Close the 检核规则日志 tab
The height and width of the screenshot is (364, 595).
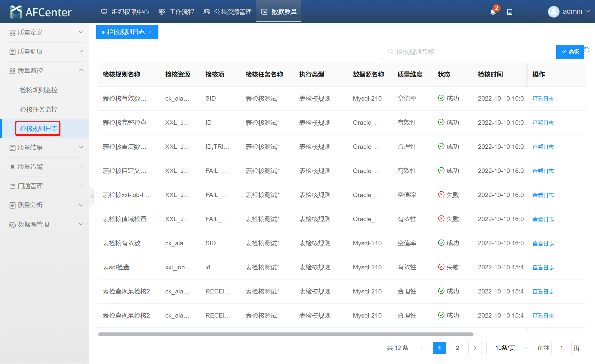tap(150, 32)
